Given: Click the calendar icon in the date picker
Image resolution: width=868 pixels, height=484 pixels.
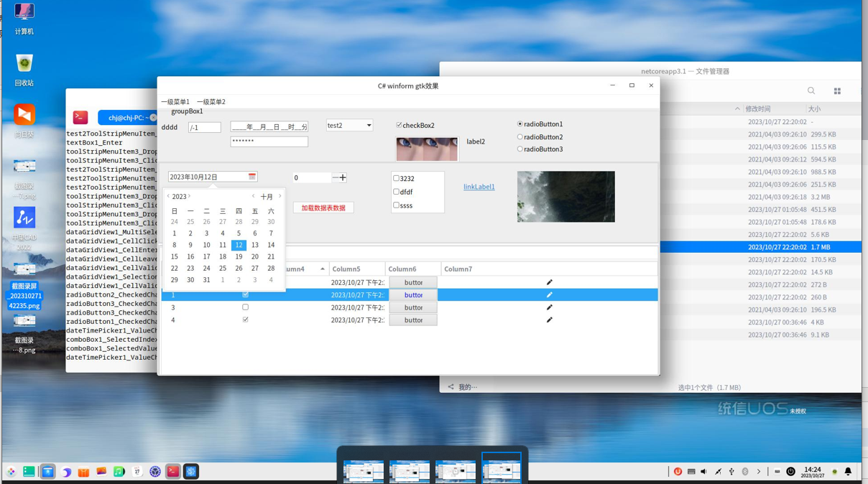Looking at the screenshot, I should (252, 177).
